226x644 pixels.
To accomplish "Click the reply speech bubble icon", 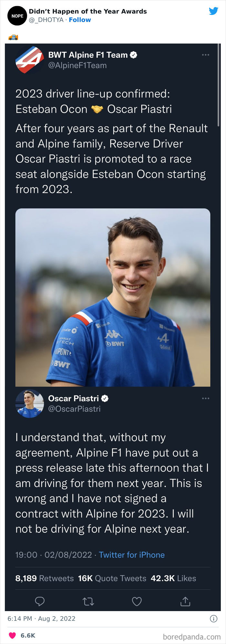I will (40, 601).
